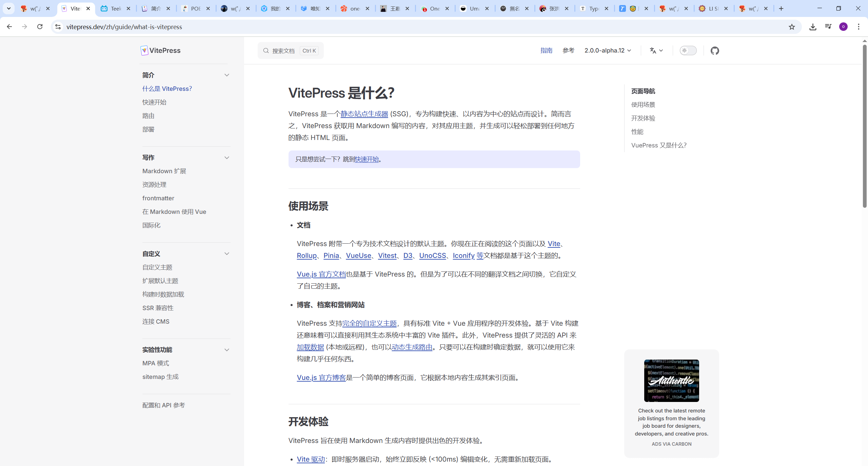The image size is (868, 466).
Task: Jump to VuePress 又是什么? outline item
Action: [x=659, y=145]
